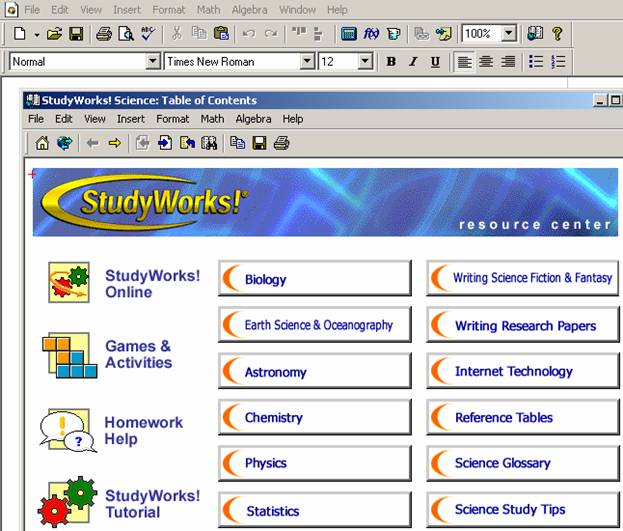Open the Resource Center View menu

click(x=95, y=119)
